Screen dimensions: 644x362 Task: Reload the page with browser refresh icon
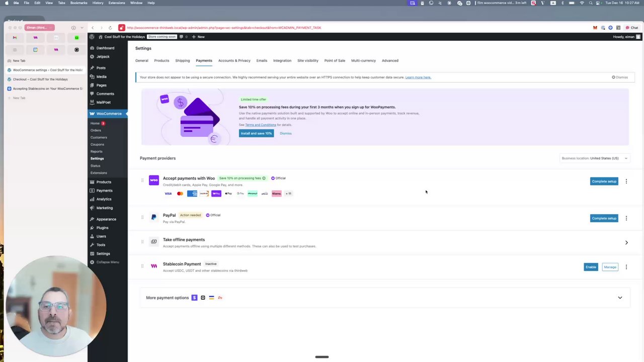110,28
